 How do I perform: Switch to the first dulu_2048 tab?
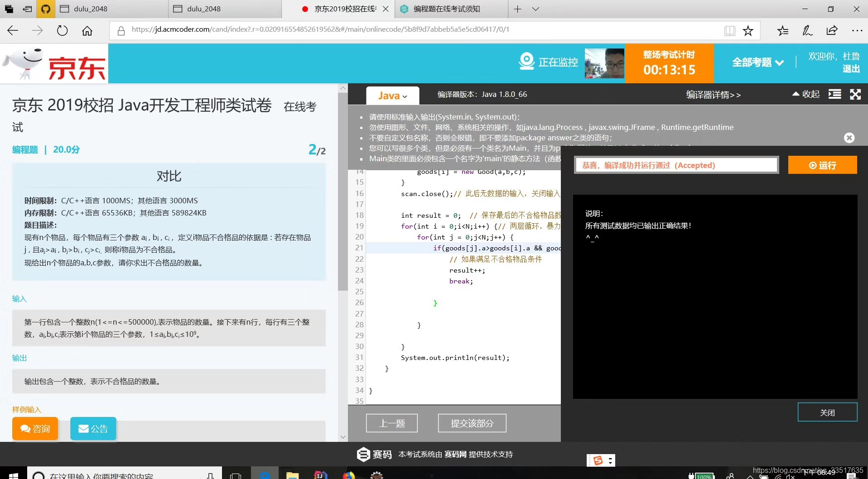[111, 9]
